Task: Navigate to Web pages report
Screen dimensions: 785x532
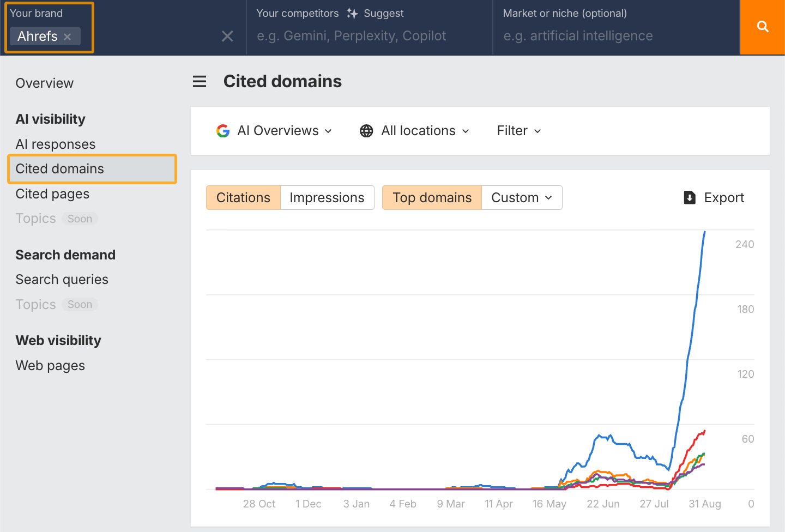Action: (50, 366)
